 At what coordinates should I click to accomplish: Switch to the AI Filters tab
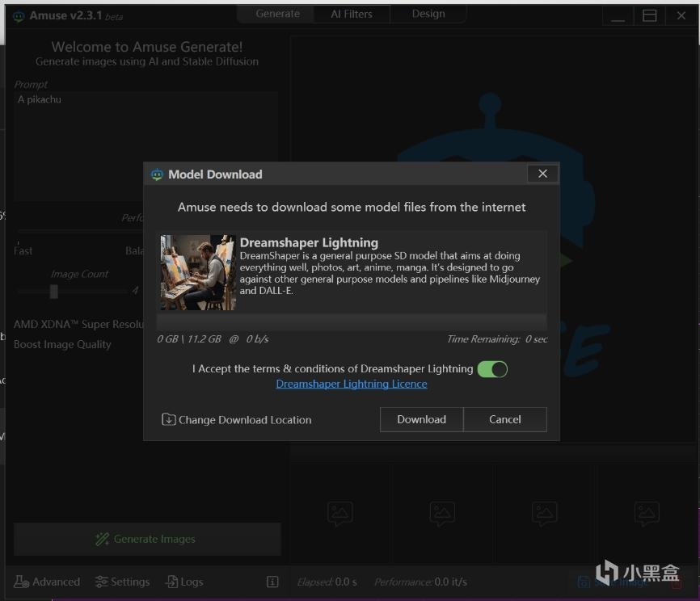[352, 14]
